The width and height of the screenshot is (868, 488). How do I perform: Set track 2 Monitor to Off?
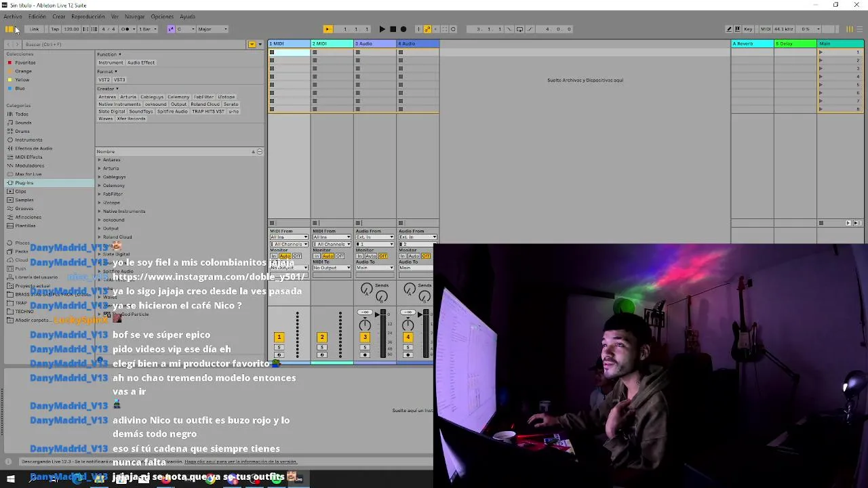pos(340,256)
